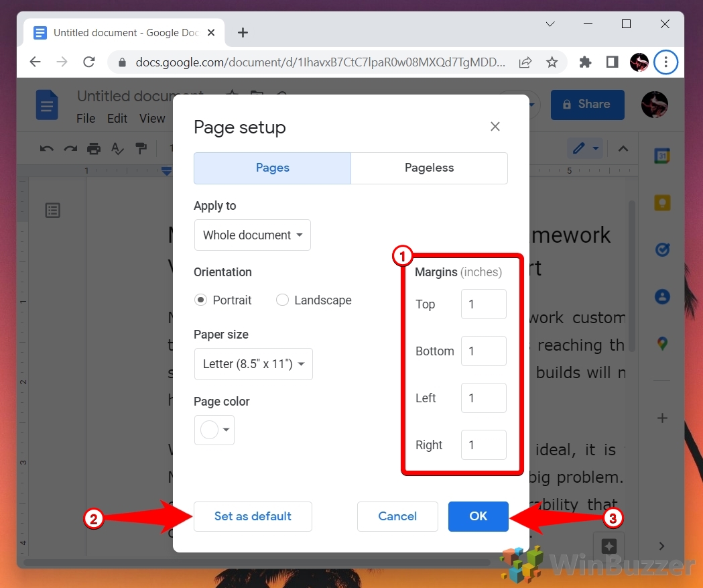This screenshot has width=703, height=588.
Task: Open the Edit menu
Action: [117, 119]
